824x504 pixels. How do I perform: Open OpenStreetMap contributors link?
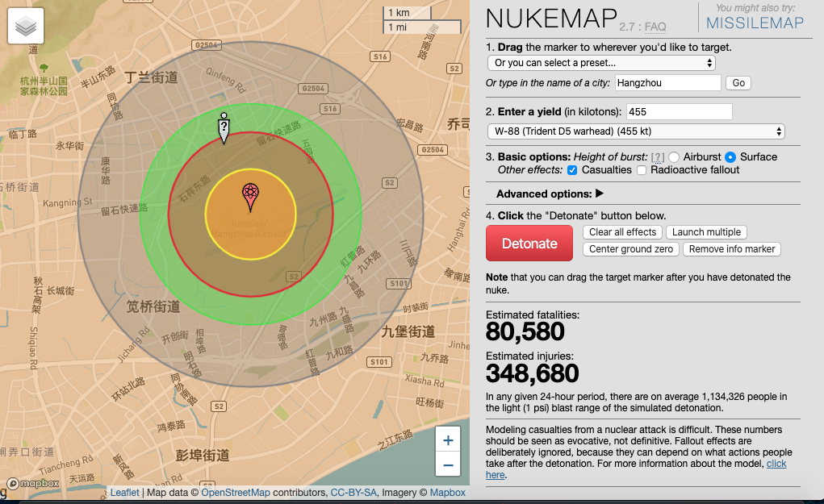(236, 493)
